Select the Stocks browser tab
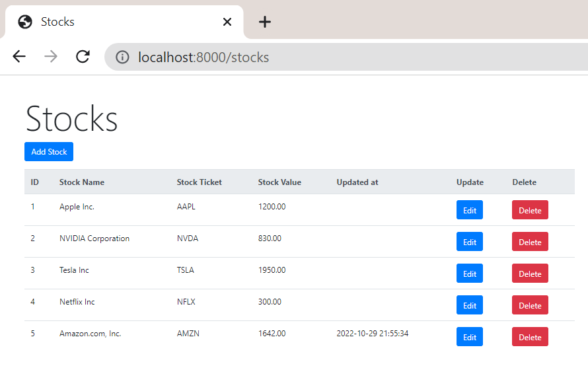Screen dimensions: 588x366 (x=124, y=22)
